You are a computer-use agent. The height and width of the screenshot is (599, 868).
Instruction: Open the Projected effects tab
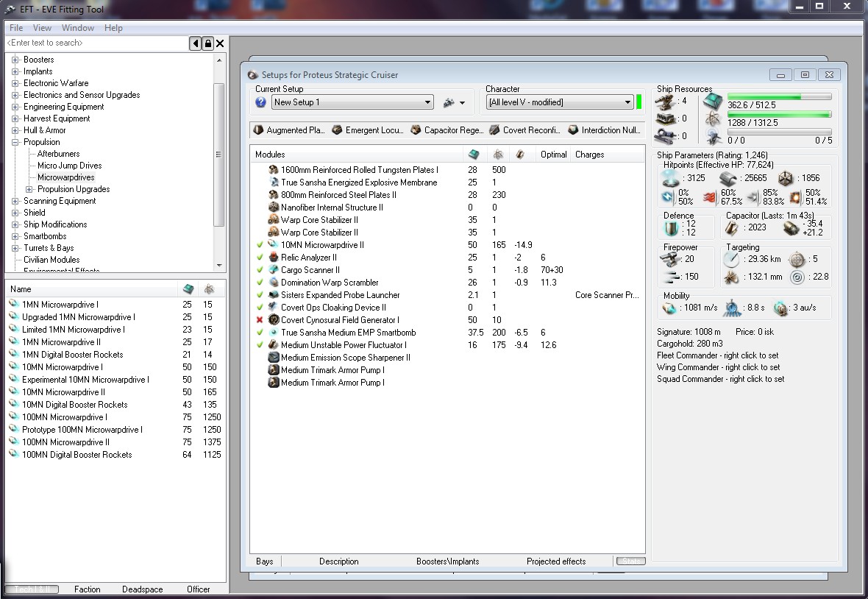pos(556,561)
